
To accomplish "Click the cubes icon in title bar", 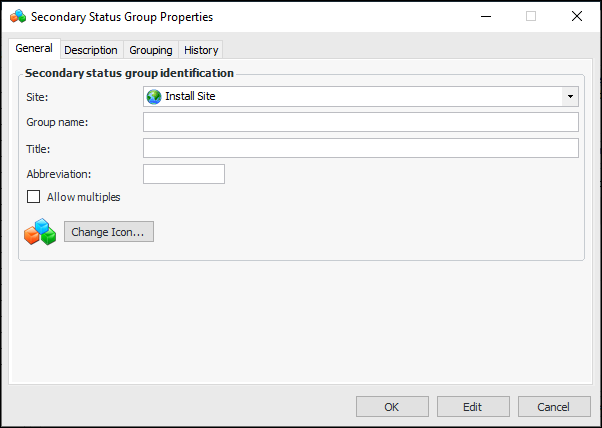I will tap(18, 17).
